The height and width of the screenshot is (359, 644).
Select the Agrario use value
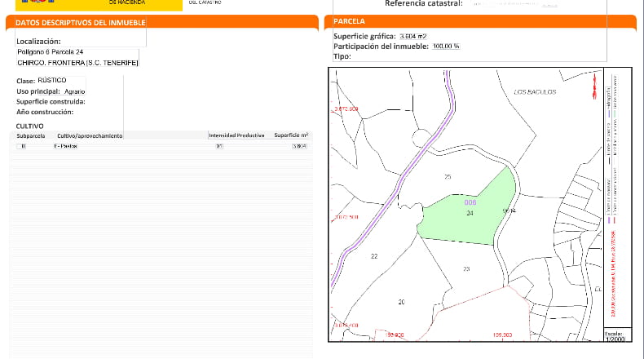[75, 91]
